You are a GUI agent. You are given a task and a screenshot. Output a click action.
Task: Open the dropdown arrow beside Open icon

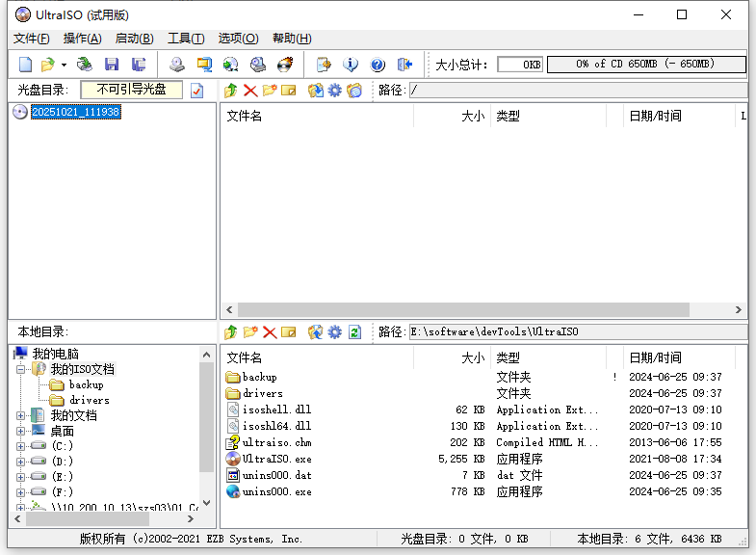(x=64, y=65)
